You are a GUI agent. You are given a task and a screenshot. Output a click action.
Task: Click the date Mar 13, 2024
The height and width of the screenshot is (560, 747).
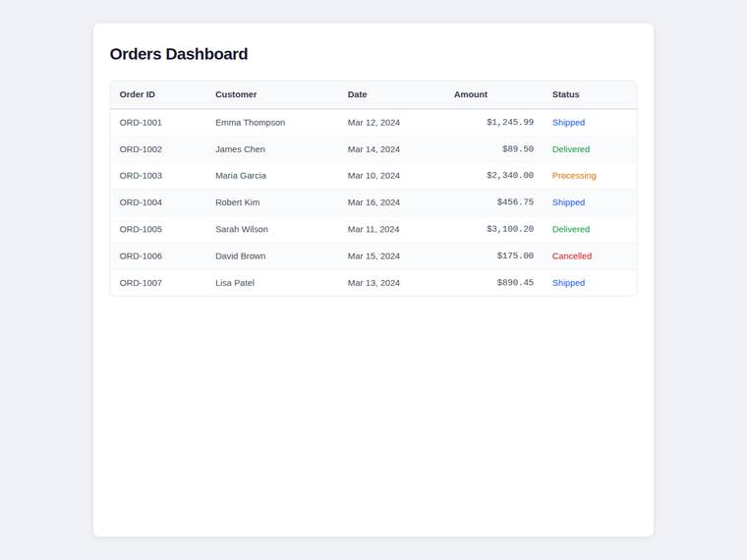coord(373,283)
